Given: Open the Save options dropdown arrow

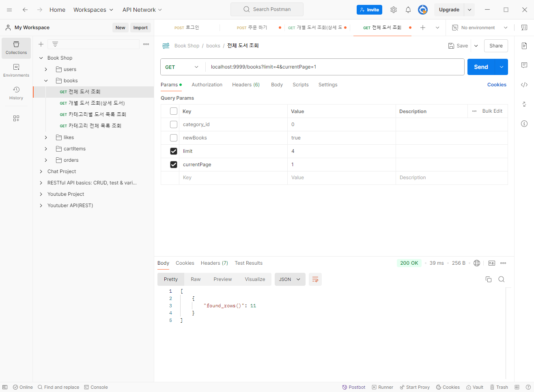Looking at the screenshot, I should 476,46.
